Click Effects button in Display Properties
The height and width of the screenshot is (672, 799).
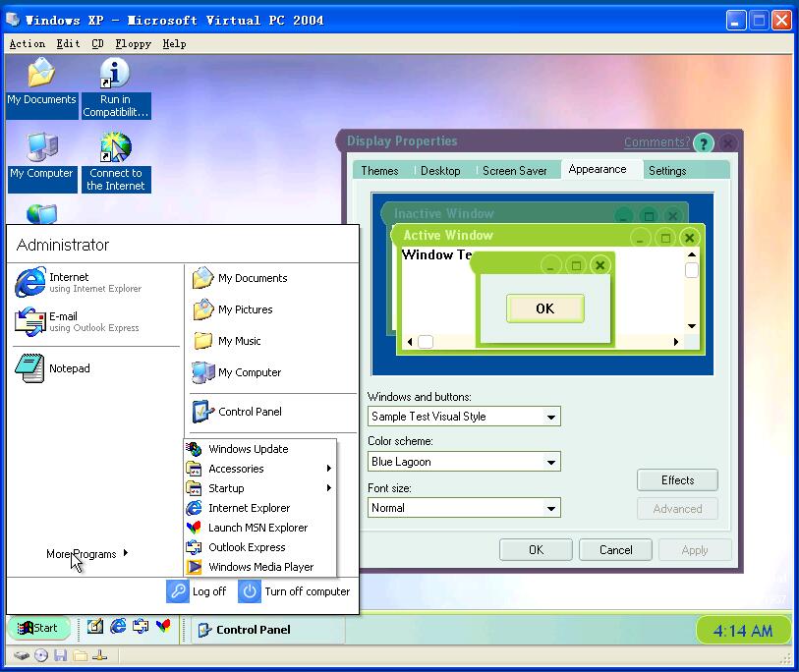[677, 480]
